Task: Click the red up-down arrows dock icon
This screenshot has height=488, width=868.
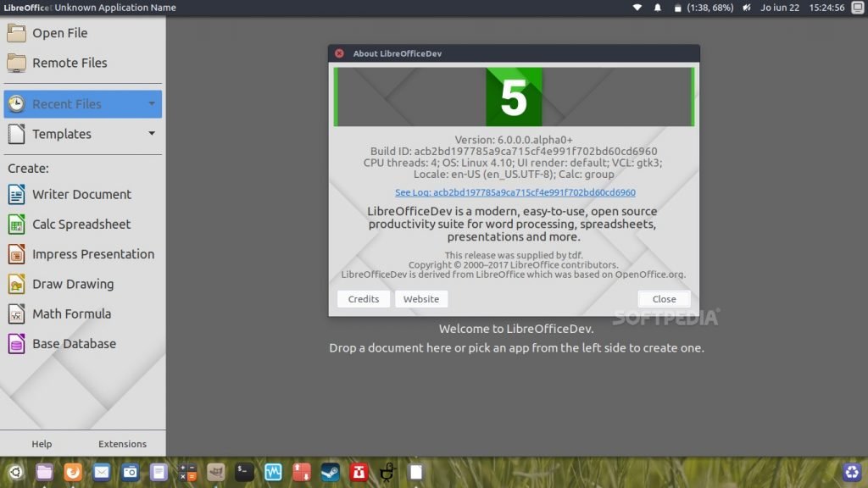Action: (x=302, y=472)
